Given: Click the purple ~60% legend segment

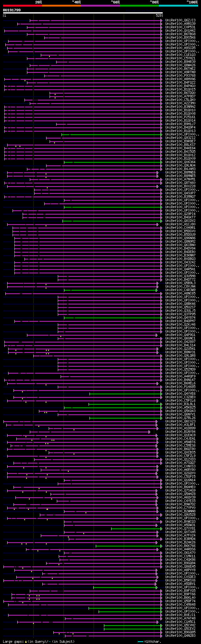Looking at the screenshot, I should click(x=100, y=6).
